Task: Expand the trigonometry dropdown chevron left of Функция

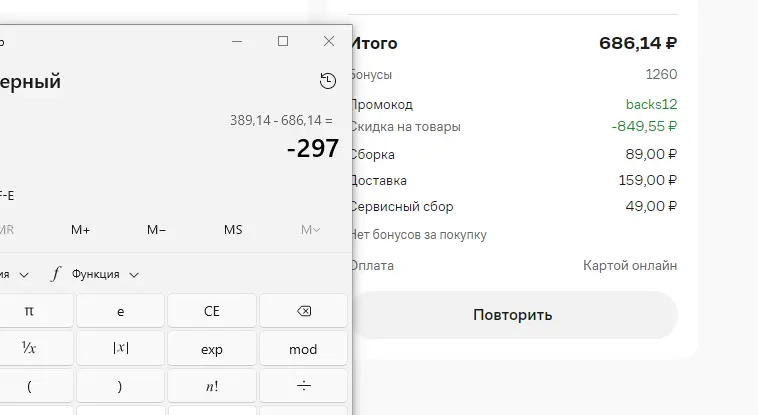Action: click(24, 275)
